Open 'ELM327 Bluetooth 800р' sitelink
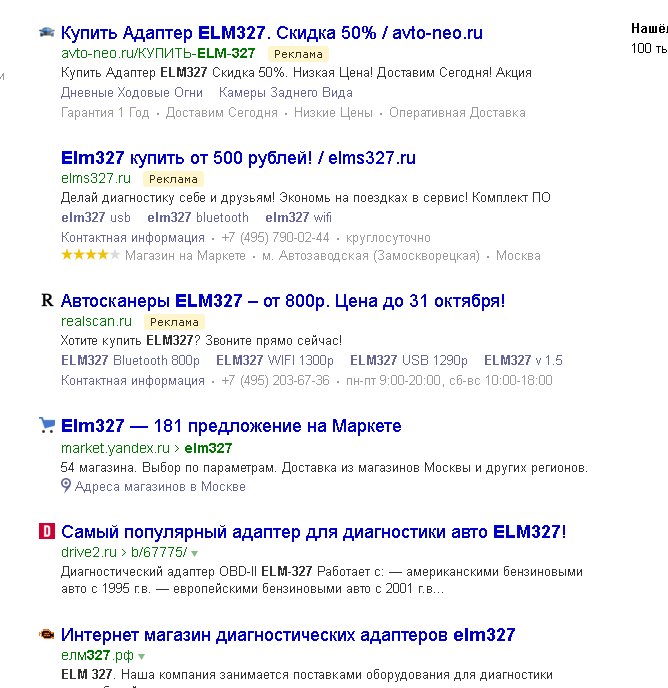Image resolution: width=668 pixels, height=688 pixels. click(x=130, y=360)
